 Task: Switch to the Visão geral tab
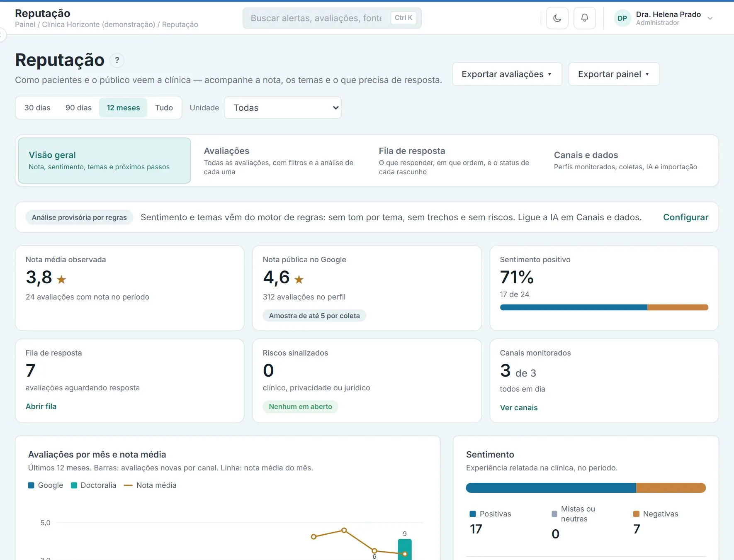click(105, 161)
